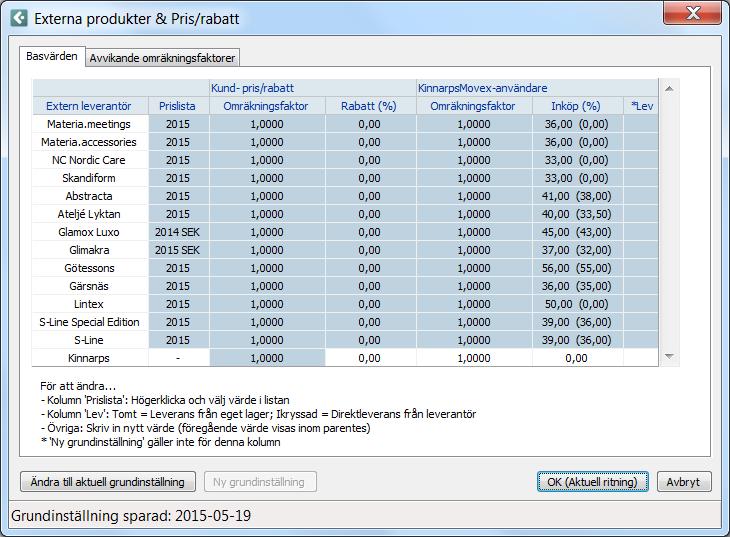Click Ändra till aktuell grundinställning button
This screenshot has height=537, width=730.
pyautogui.click(x=108, y=482)
